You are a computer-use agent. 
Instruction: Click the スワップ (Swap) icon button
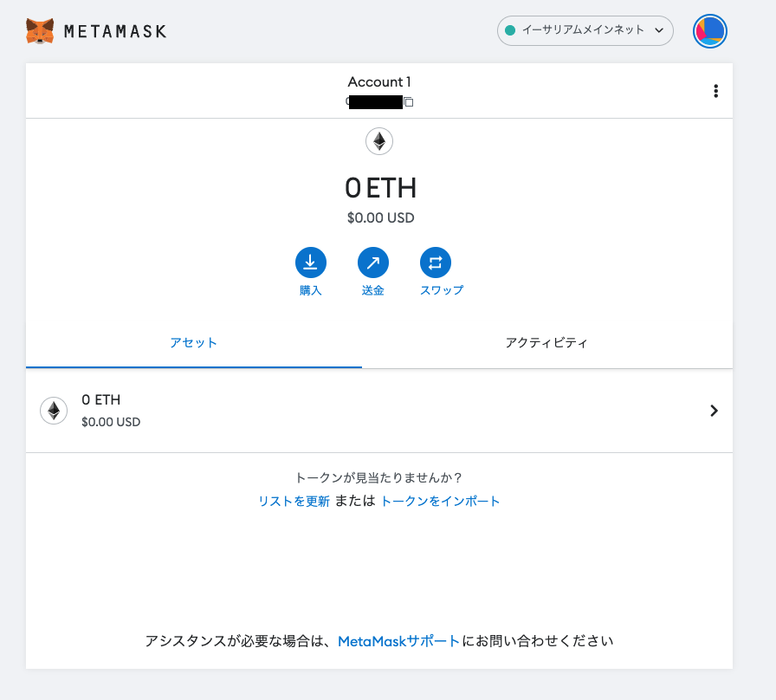coord(436,262)
